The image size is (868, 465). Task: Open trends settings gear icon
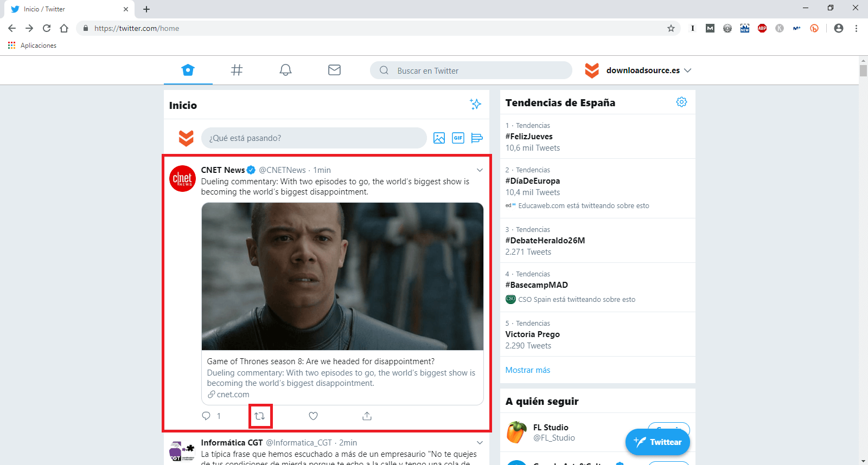coord(681,102)
